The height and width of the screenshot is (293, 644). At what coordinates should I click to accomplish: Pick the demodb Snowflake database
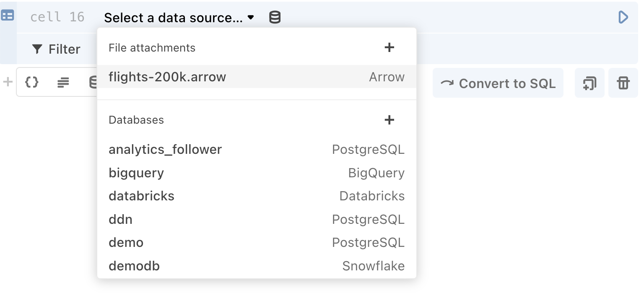[x=134, y=266]
